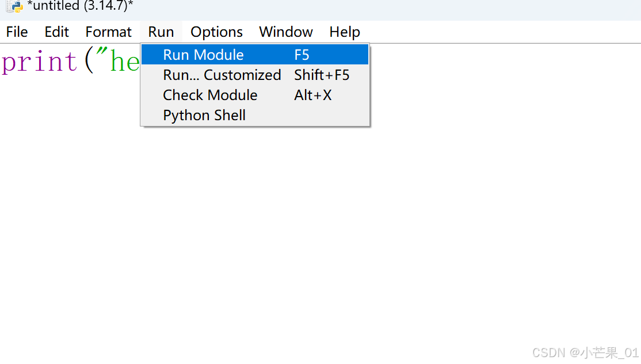Click the Python IDLE title bar icon
641x364 pixels.
click(x=15, y=6)
